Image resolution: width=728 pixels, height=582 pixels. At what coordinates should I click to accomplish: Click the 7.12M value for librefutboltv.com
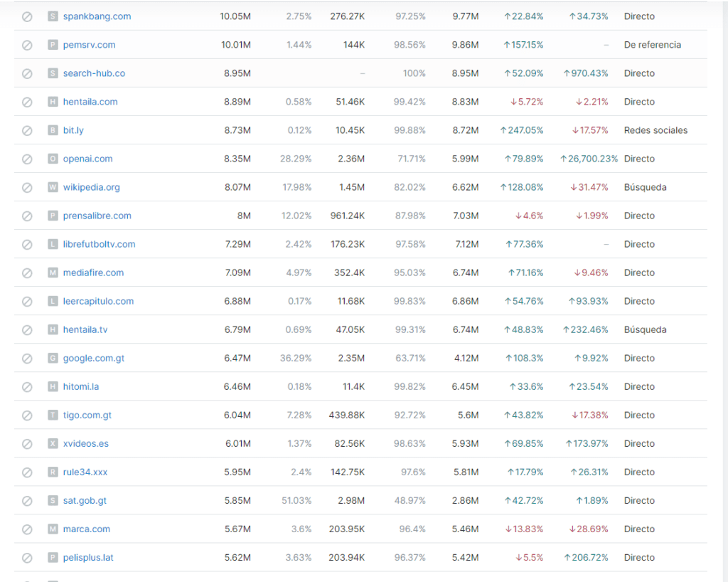pyautogui.click(x=466, y=244)
